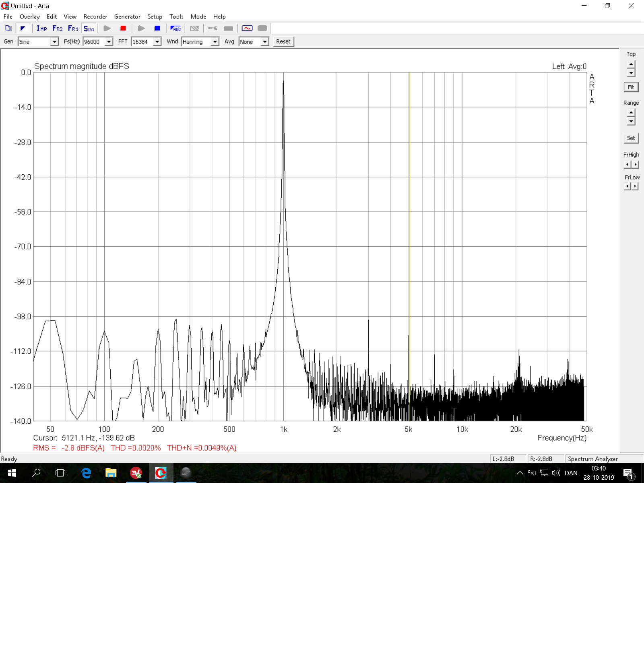Open the File menu
This screenshot has width=644, height=660.
[8, 16]
